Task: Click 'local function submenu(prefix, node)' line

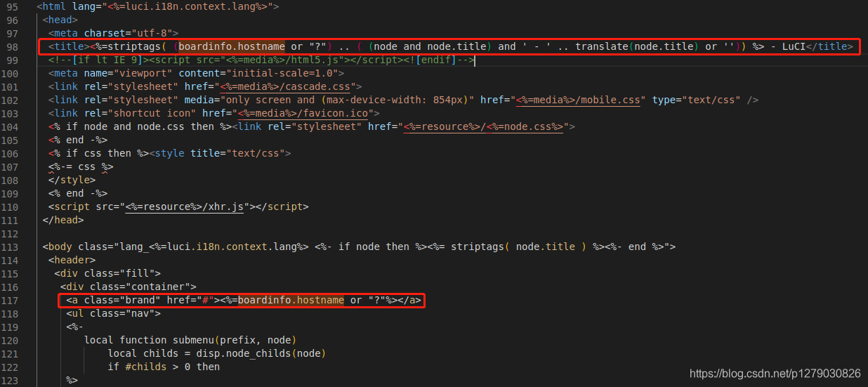Action: tap(190, 341)
